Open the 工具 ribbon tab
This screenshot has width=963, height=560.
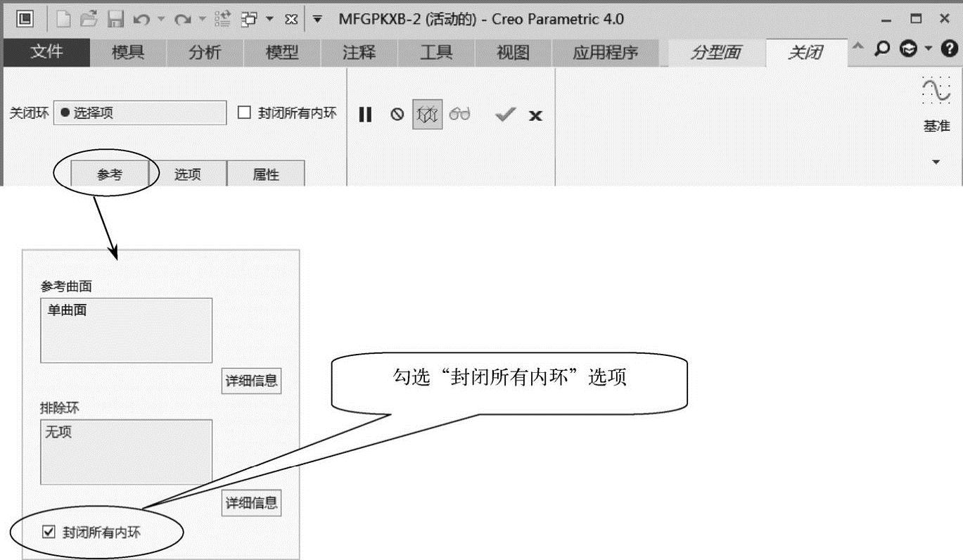point(436,53)
